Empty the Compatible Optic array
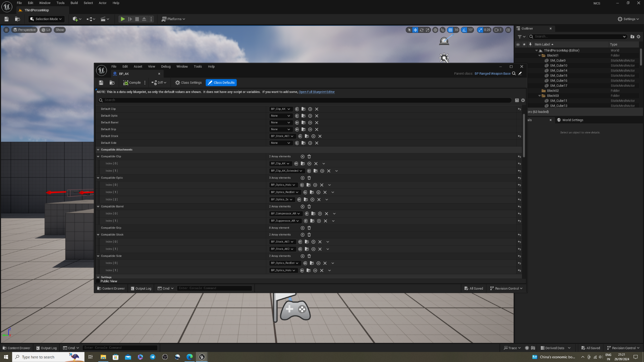644x362 pixels. pos(309,178)
